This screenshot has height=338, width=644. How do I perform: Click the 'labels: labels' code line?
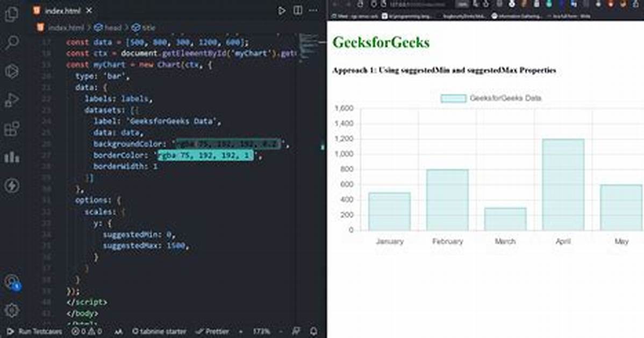[x=118, y=98]
